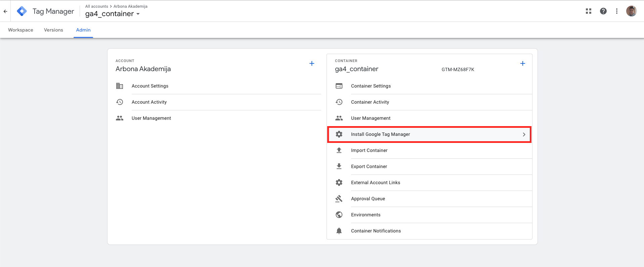Click the account User Management people icon
The width and height of the screenshot is (644, 267).
[x=120, y=118]
